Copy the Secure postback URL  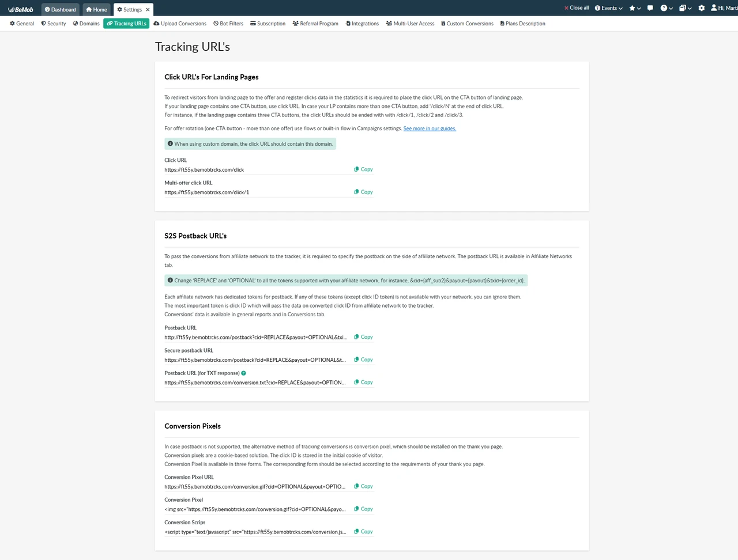coord(364,360)
